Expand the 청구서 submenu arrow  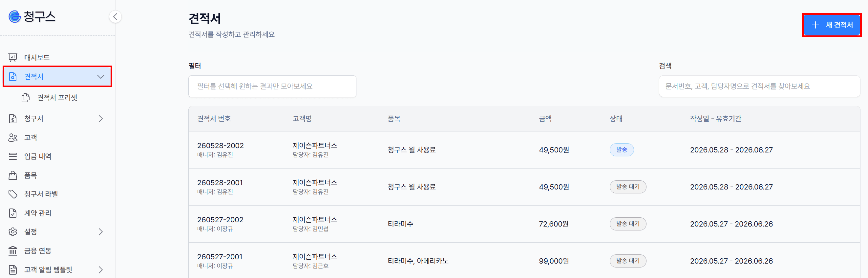tap(100, 119)
